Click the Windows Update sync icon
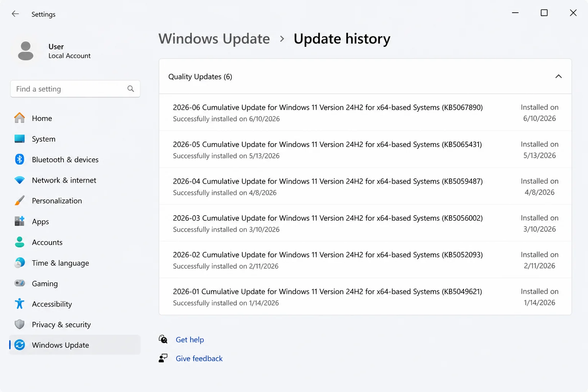 (20, 345)
